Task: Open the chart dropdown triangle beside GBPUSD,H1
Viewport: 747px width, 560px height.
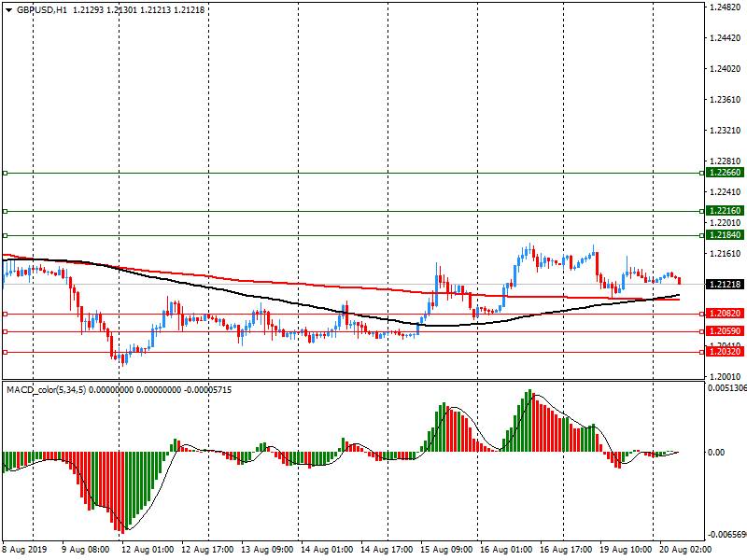Action: (9, 10)
